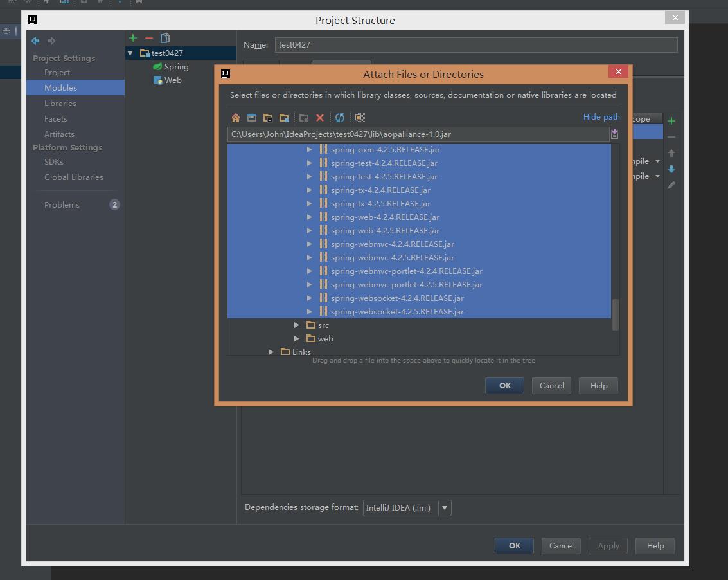
Task: Click the Spring facet leaf icon
Action: pos(157,66)
